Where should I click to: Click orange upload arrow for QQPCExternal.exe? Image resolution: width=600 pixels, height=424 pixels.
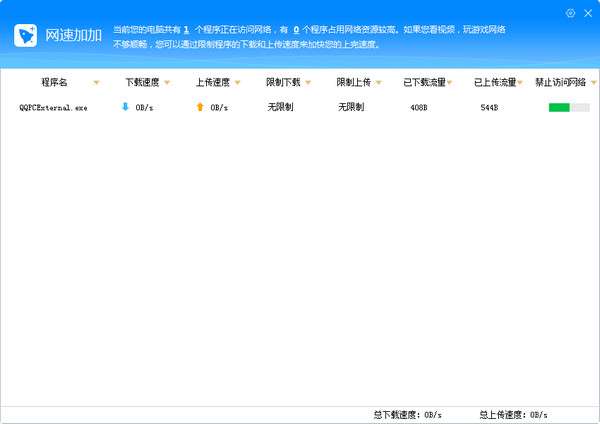pyautogui.click(x=200, y=107)
